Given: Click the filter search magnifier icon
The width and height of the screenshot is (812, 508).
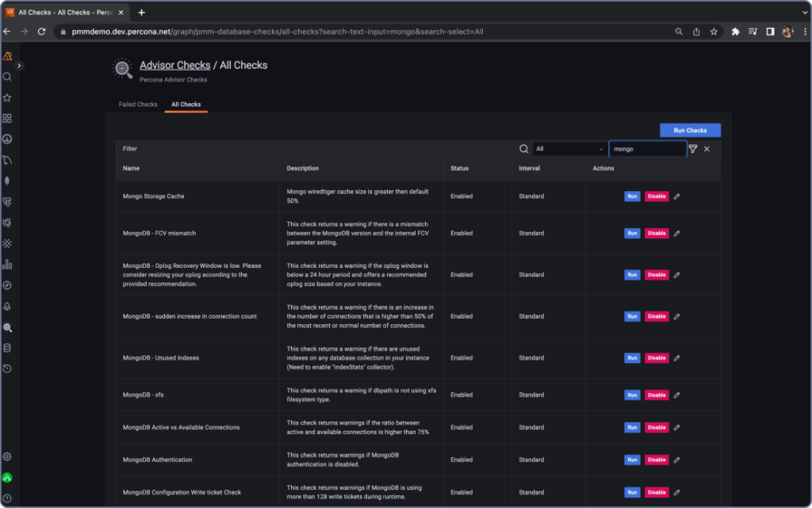Looking at the screenshot, I should click(x=523, y=149).
